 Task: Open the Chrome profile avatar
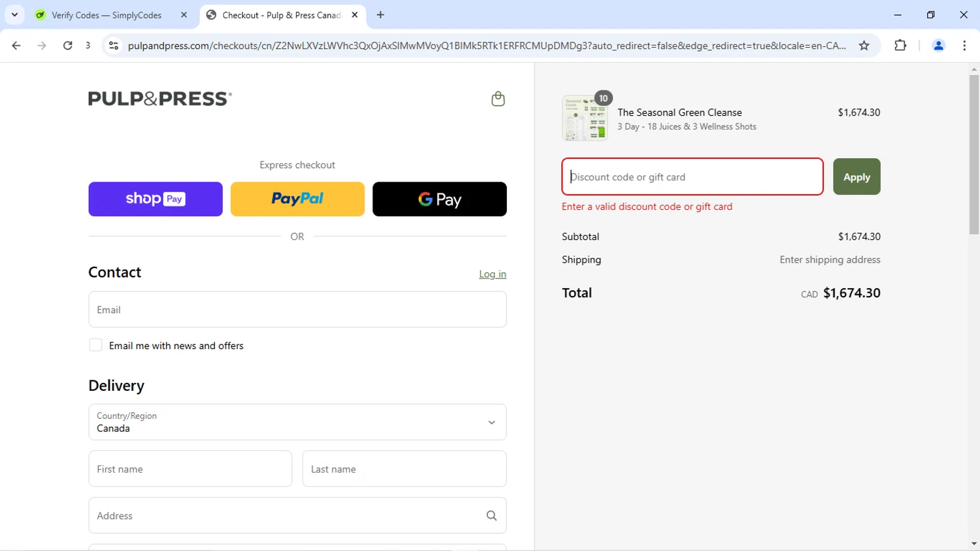click(938, 45)
